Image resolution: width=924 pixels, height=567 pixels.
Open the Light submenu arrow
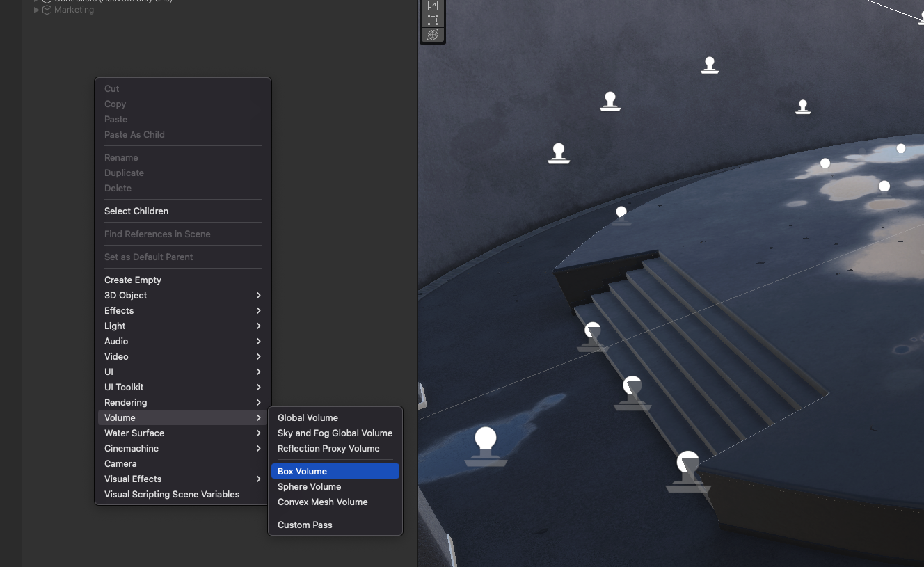pyautogui.click(x=258, y=326)
